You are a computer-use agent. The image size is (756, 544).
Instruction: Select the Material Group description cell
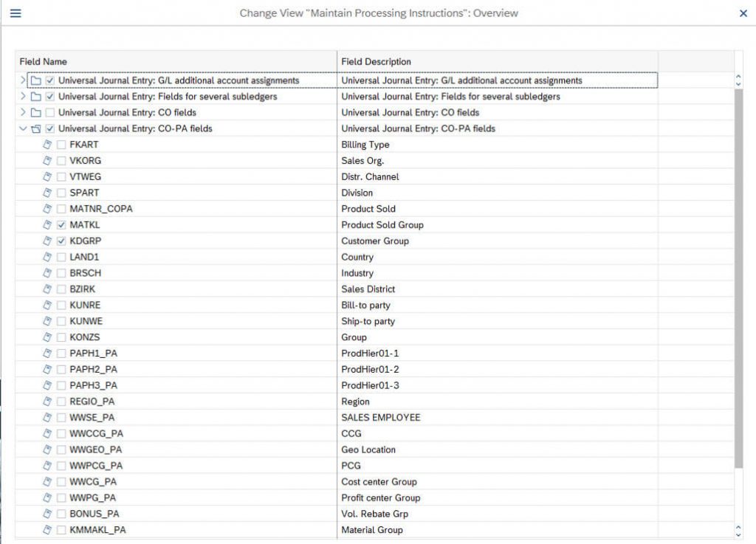click(x=498, y=529)
